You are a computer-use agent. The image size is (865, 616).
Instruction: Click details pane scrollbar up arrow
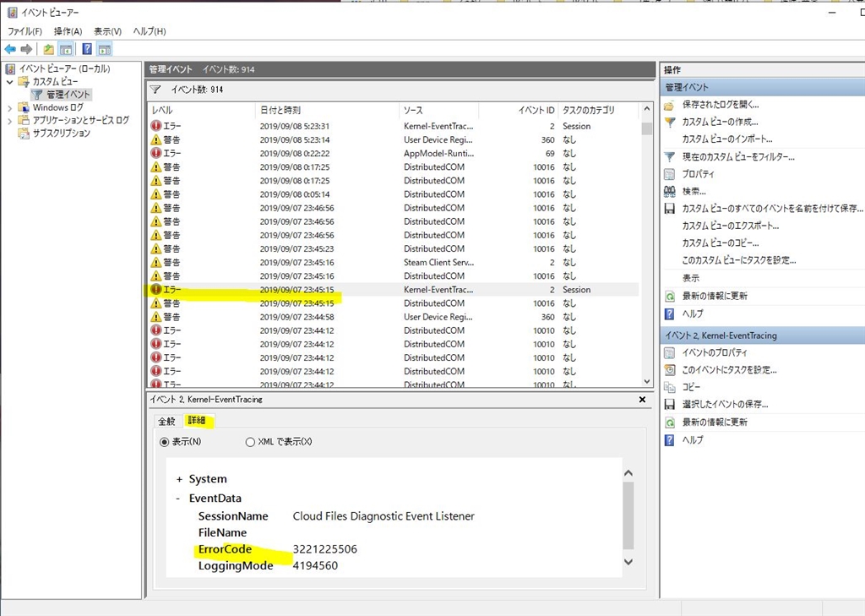628,473
